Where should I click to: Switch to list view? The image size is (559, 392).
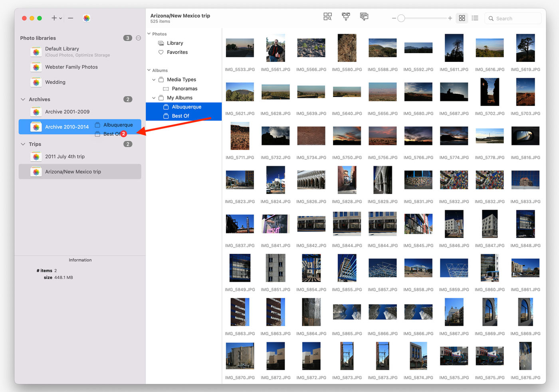tap(475, 18)
